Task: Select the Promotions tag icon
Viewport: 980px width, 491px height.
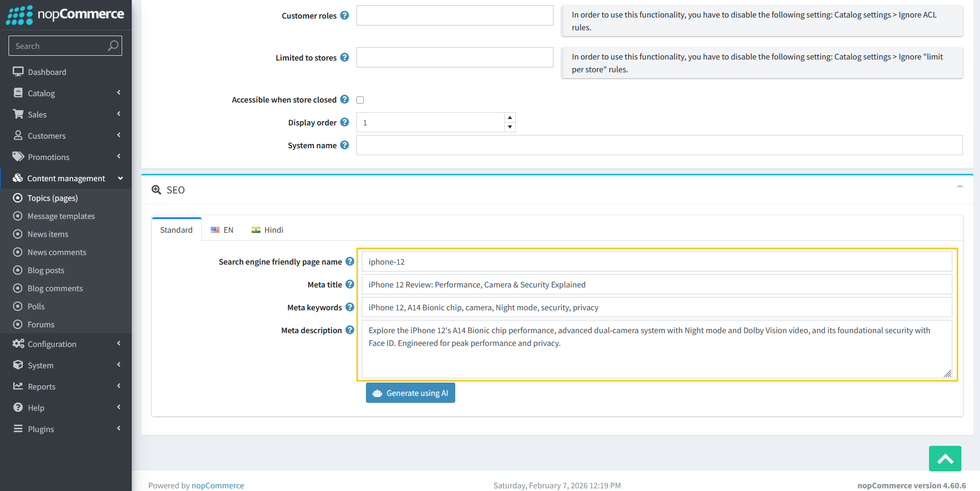Action: pyautogui.click(x=19, y=157)
